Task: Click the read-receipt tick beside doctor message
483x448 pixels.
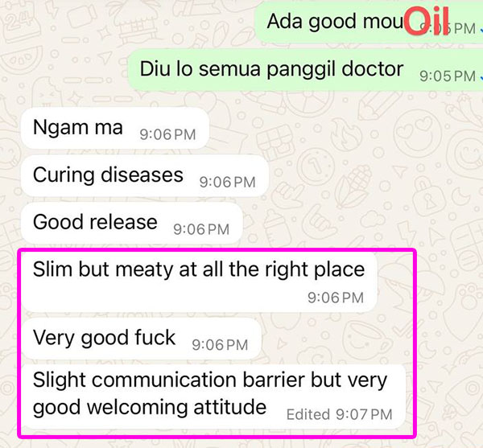Action: [x=481, y=77]
